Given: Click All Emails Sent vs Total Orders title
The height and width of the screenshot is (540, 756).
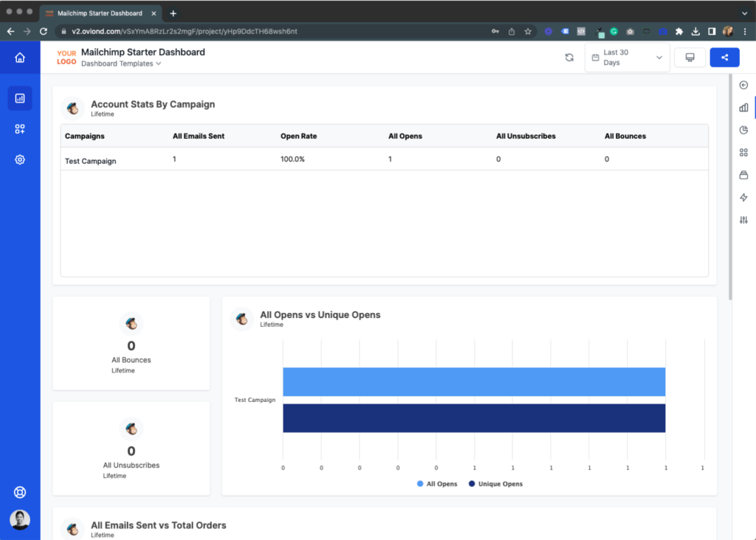Looking at the screenshot, I should click(x=159, y=525).
